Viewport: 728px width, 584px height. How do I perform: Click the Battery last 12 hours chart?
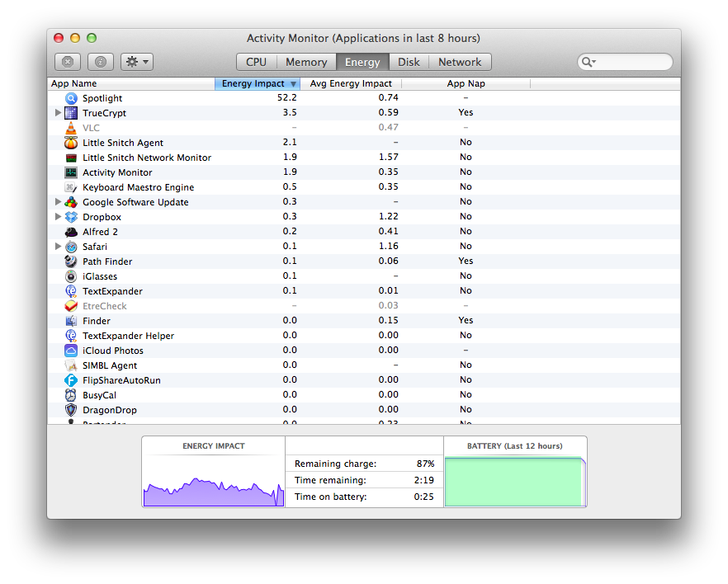point(515,482)
